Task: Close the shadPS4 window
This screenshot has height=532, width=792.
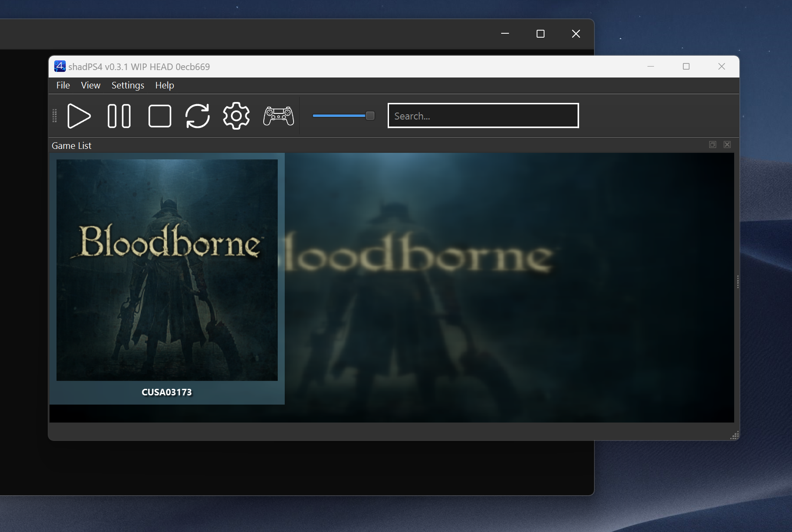Action: (722, 67)
